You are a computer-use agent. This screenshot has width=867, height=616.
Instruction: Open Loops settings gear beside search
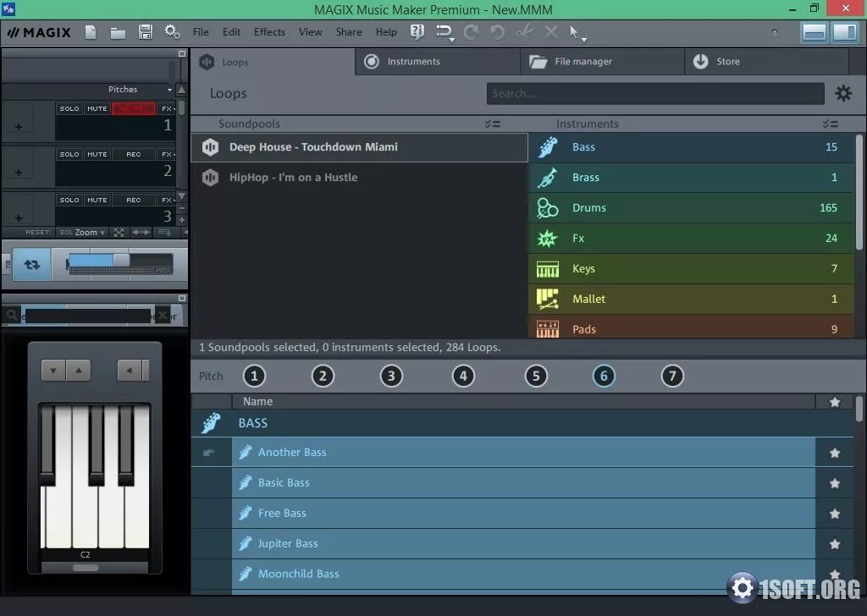click(x=843, y=93)
